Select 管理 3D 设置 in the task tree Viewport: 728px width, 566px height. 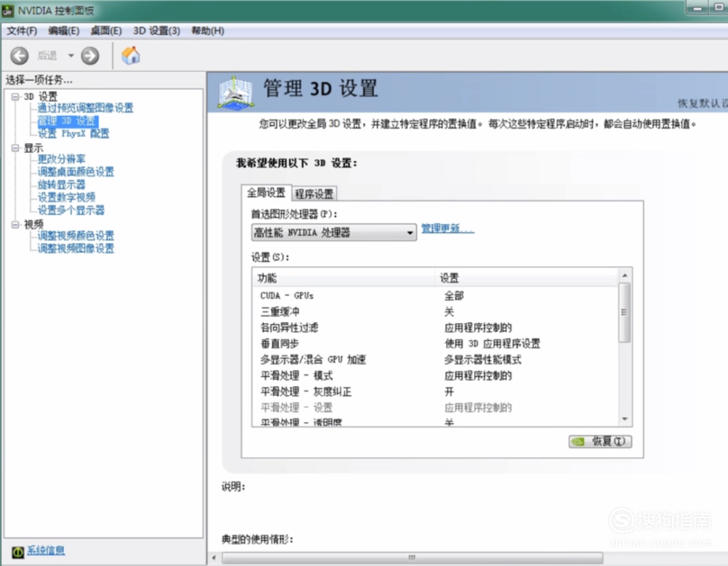click(x=67, y=121)
